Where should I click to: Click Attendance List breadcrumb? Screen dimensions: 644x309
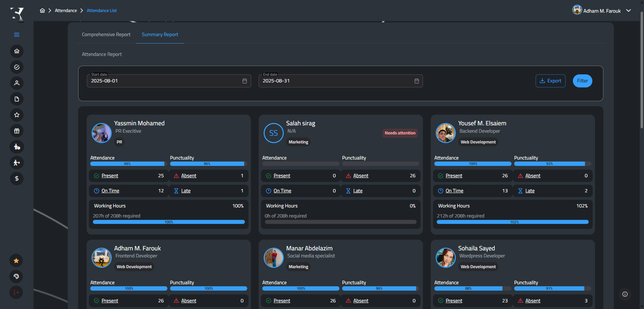tap(102, 10)
